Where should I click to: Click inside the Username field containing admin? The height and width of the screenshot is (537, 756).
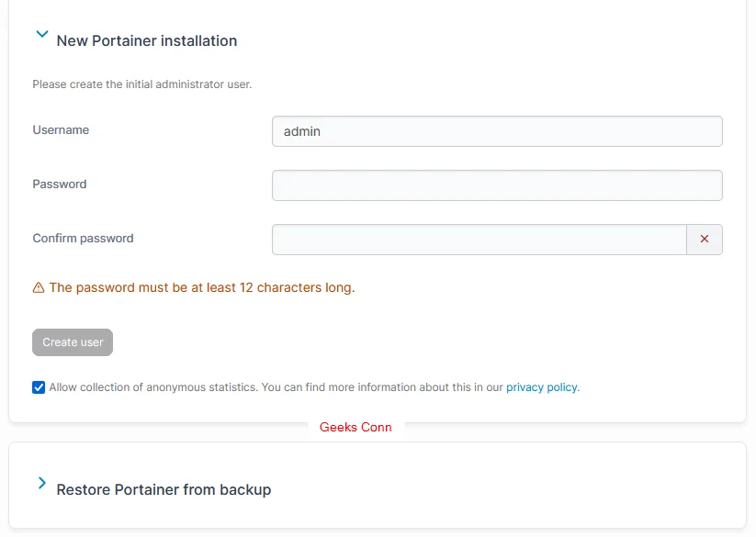click(x=496, y=131)
